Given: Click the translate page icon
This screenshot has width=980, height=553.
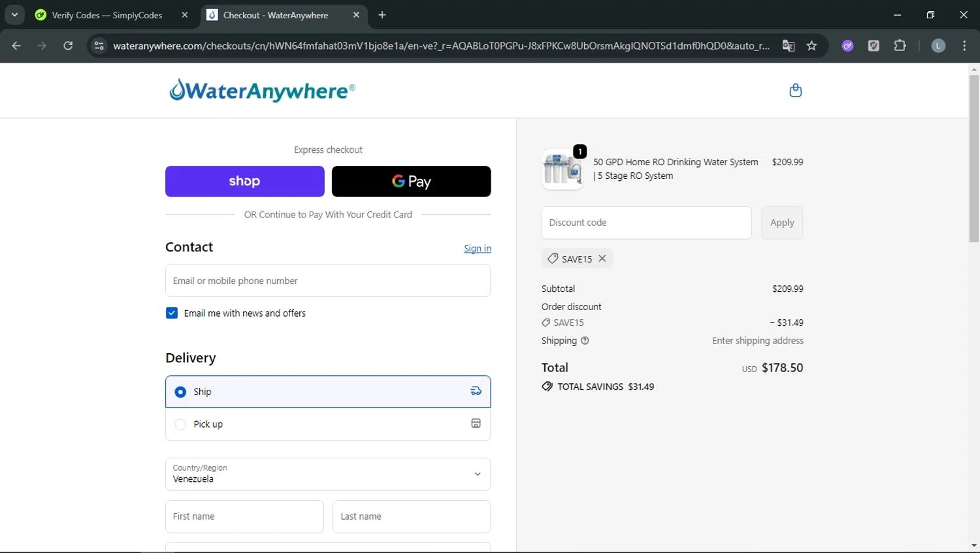Looking at the screenshot, I should (x=789, y=46).
